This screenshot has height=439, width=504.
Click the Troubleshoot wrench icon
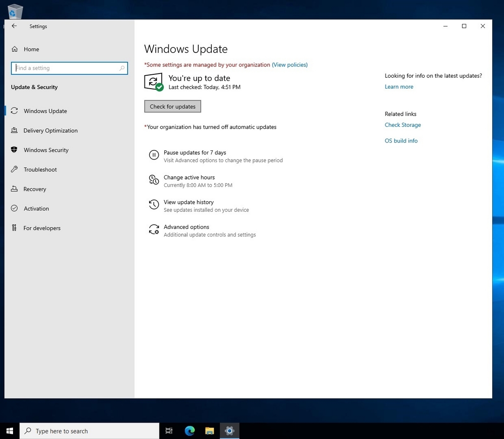point(14,169)
